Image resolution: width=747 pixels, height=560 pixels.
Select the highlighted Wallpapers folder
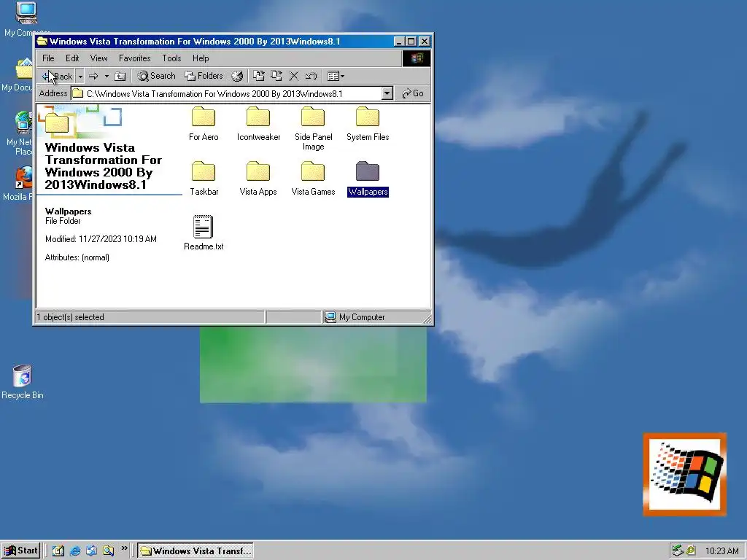pyautogui.click(x=368, y=179)
